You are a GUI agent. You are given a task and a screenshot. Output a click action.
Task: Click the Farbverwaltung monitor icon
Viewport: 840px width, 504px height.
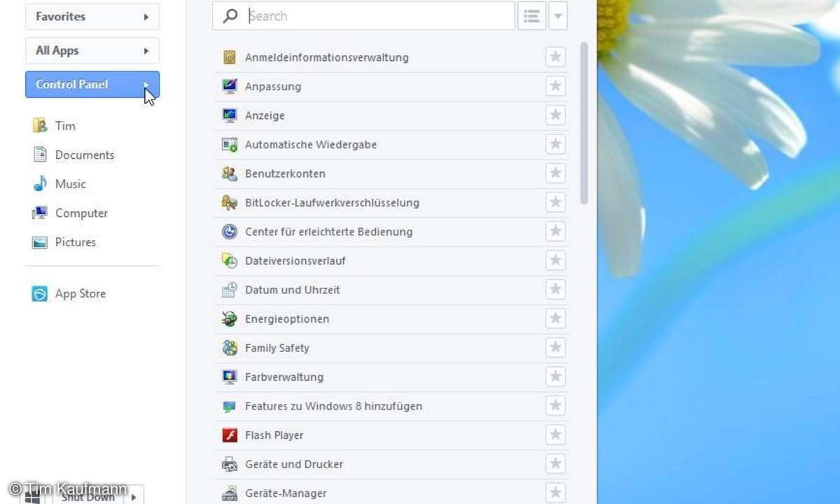(230, 377)
